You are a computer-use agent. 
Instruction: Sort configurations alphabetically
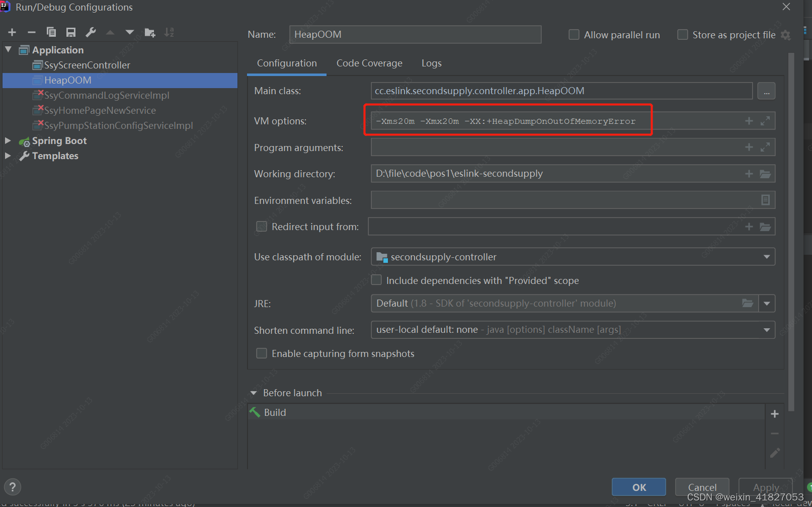click(x=169, y=32)
